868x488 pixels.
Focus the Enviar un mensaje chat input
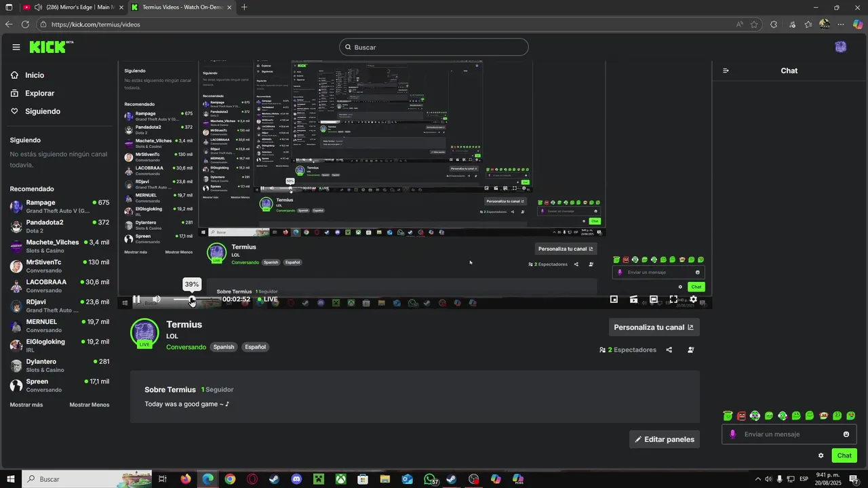[x=789, y=434]
